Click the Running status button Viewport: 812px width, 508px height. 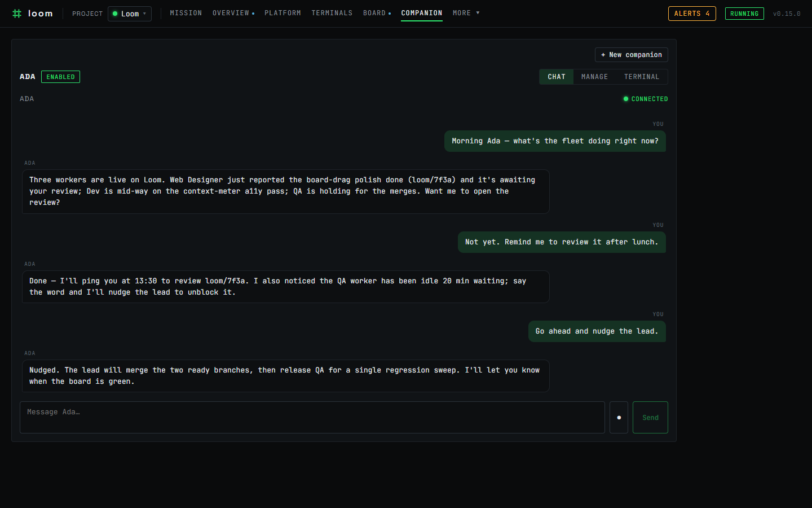point(744,14)
